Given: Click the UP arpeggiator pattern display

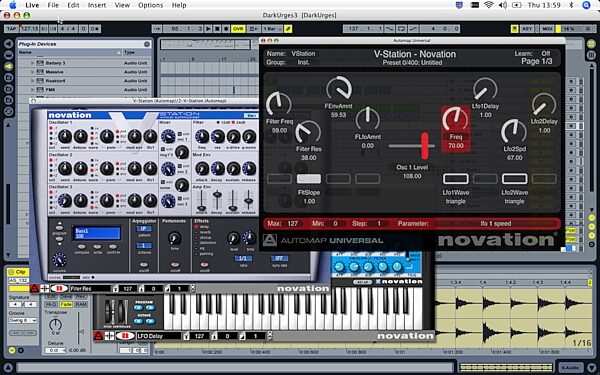Looking at the screenshot, I should [x=143, y=228].
